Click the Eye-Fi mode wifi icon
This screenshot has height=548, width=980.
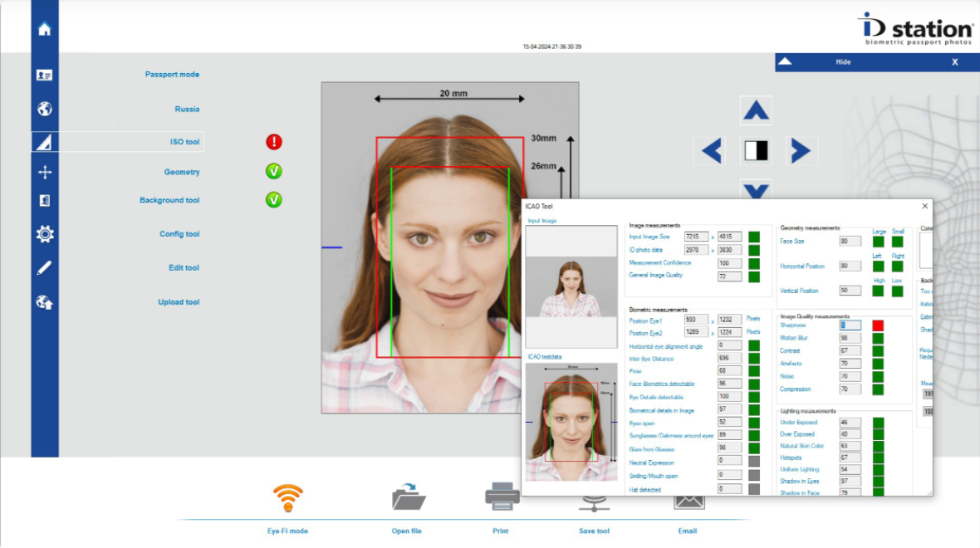pos(288,498)
